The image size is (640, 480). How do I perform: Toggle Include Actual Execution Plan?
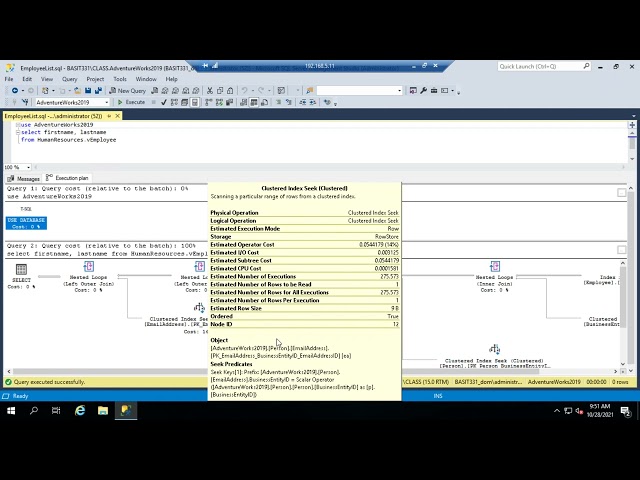[x=209, y=102]
